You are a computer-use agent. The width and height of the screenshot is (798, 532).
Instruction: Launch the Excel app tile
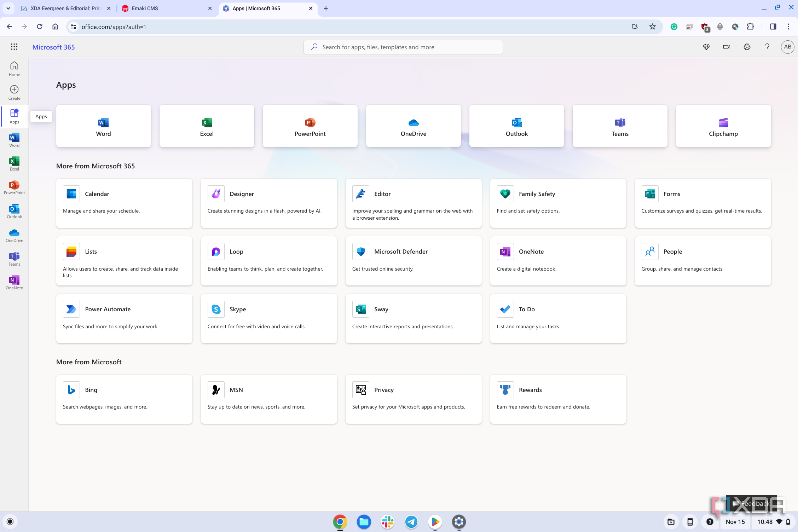click(x=207, y=126)
